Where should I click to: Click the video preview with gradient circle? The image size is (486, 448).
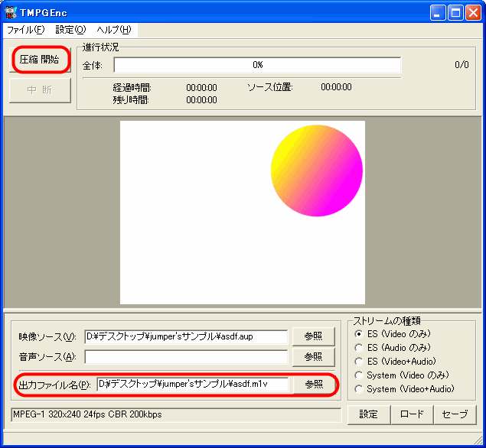[242, 213]
